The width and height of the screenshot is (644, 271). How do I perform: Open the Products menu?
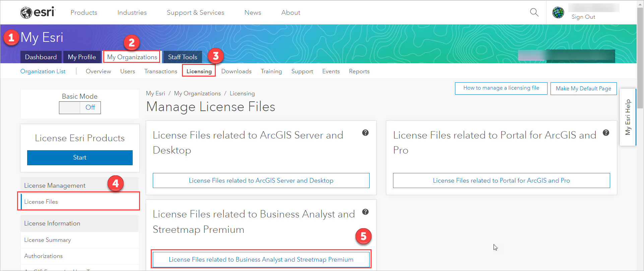[x=84, y=12]
